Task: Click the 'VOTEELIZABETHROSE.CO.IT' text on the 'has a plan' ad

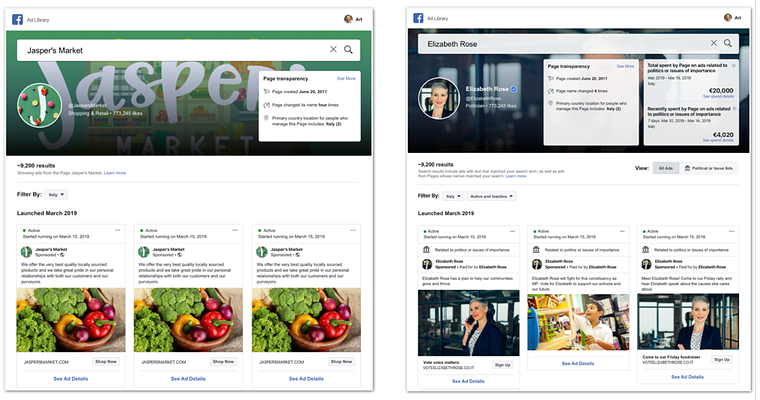Action: (x=448, y=368)
